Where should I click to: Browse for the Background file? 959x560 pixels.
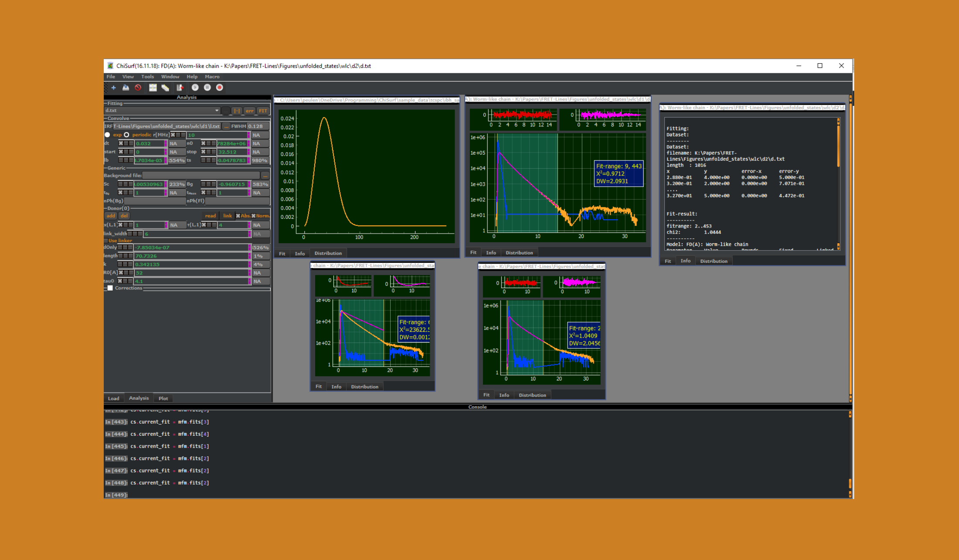tap(265, 176)
